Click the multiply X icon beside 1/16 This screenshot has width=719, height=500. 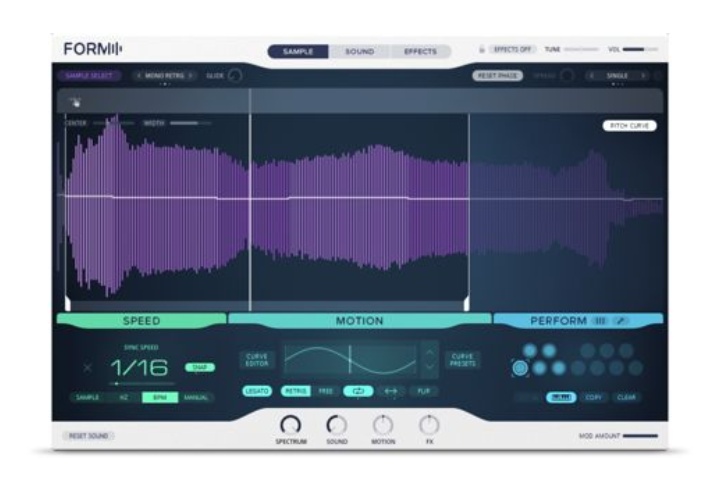pos(88,367)
